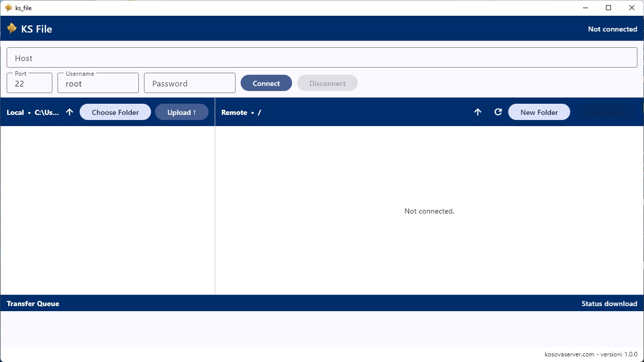Image resolution: width=644 pixels, height=362 pixels.
Task: Click the ks_file icon in the title bar
Action: point(8,8)
